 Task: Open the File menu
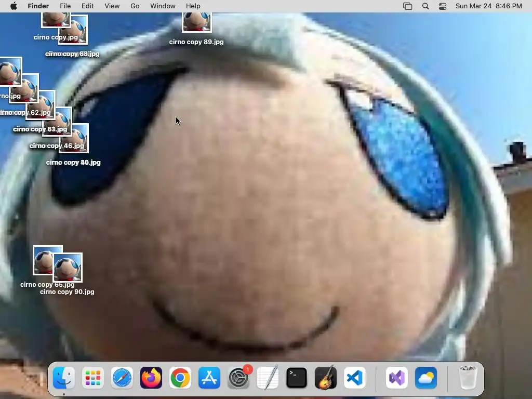point(65,6)
